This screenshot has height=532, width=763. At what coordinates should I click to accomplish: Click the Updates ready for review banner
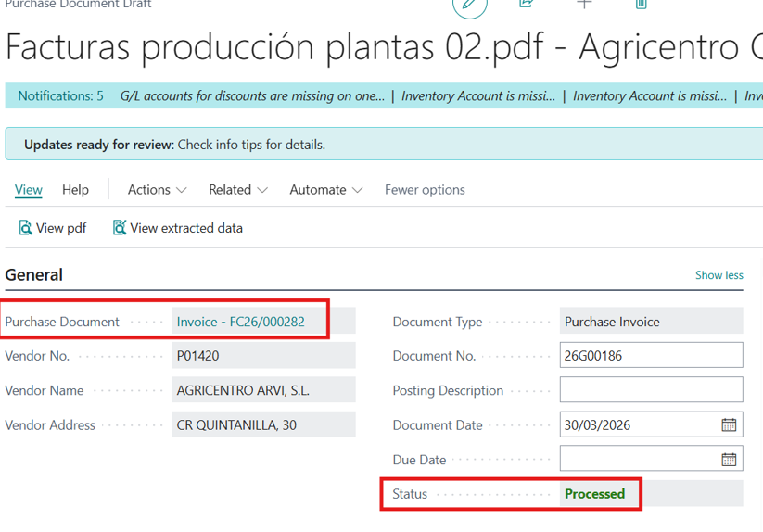click(x=384, y=145)
